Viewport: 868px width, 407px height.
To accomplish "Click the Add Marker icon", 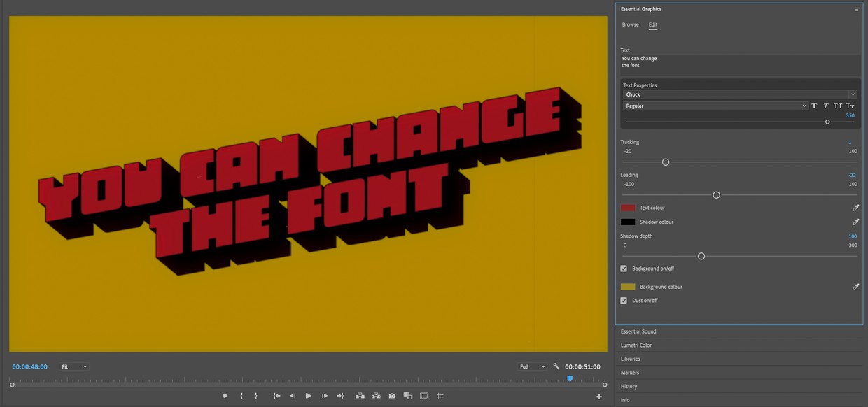I will point(225,396).
